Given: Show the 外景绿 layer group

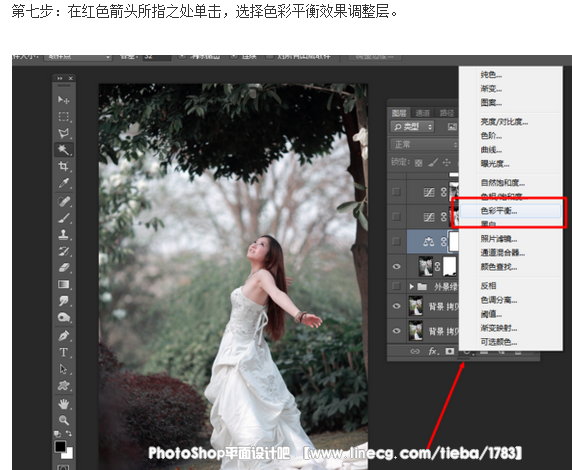Looking at the screenshot, I should pos(396,286).
